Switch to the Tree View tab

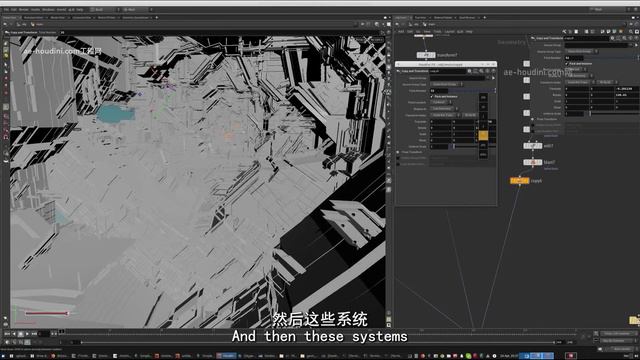click(420, 18)
